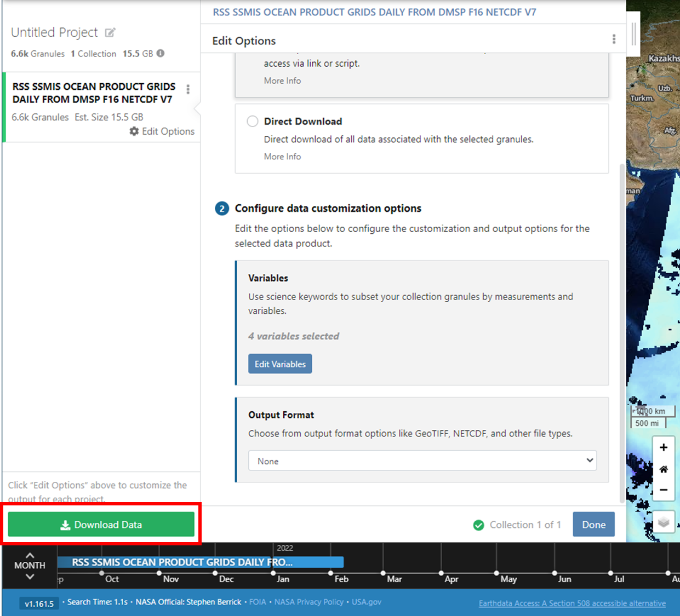Click the project size info icon

pos(161,54)
